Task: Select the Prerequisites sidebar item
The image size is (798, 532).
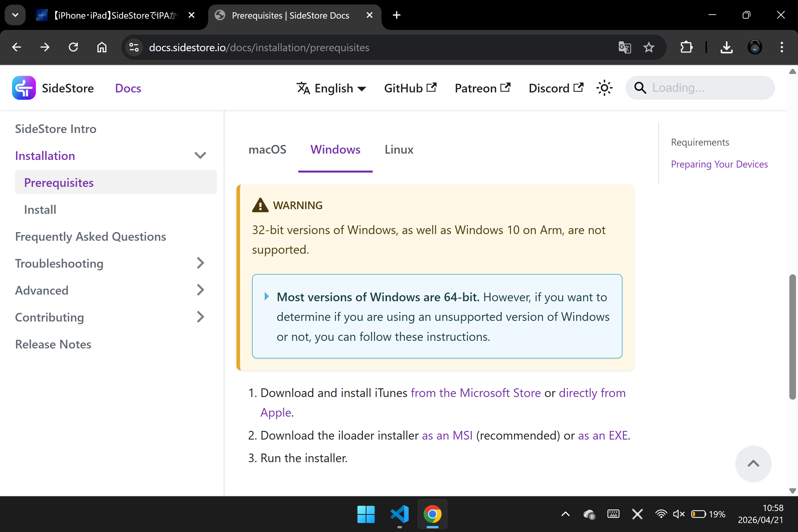Action: pyautogui.click(x=116, y=183)
